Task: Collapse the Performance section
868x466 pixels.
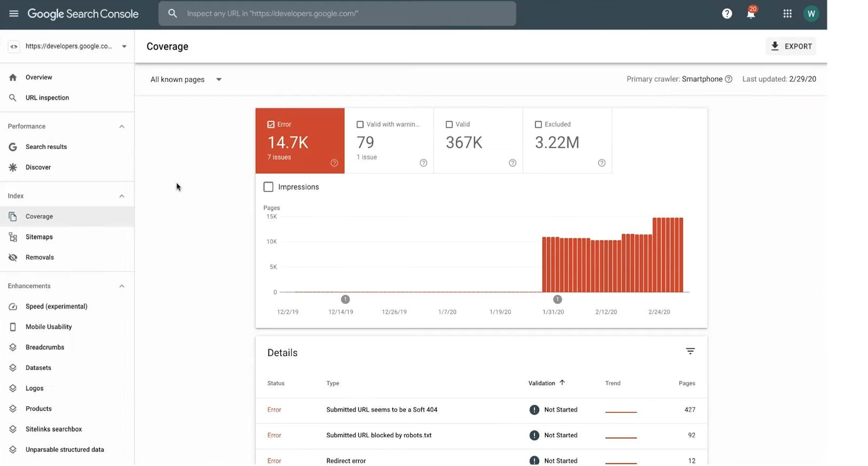Action: [x=122, y=127]
